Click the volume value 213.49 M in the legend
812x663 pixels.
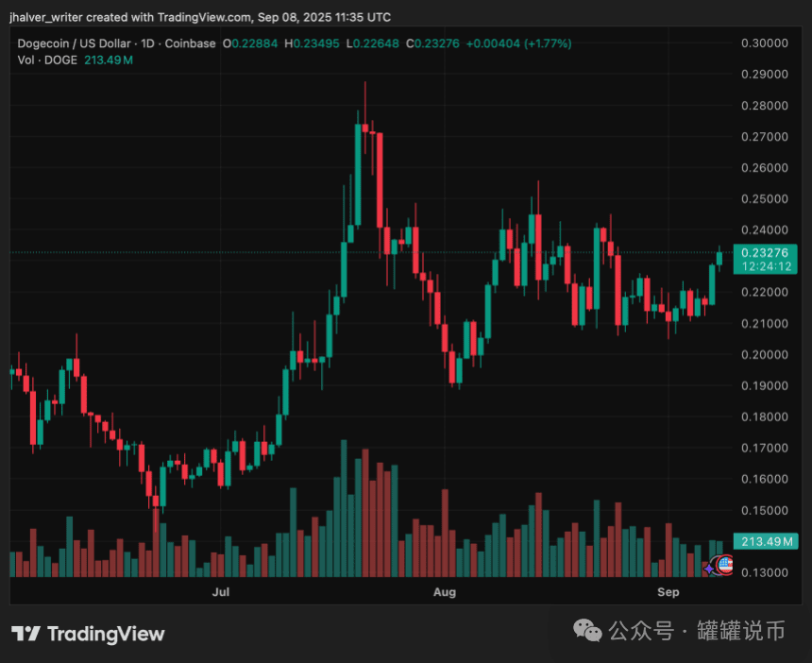(x=109, y=60)
